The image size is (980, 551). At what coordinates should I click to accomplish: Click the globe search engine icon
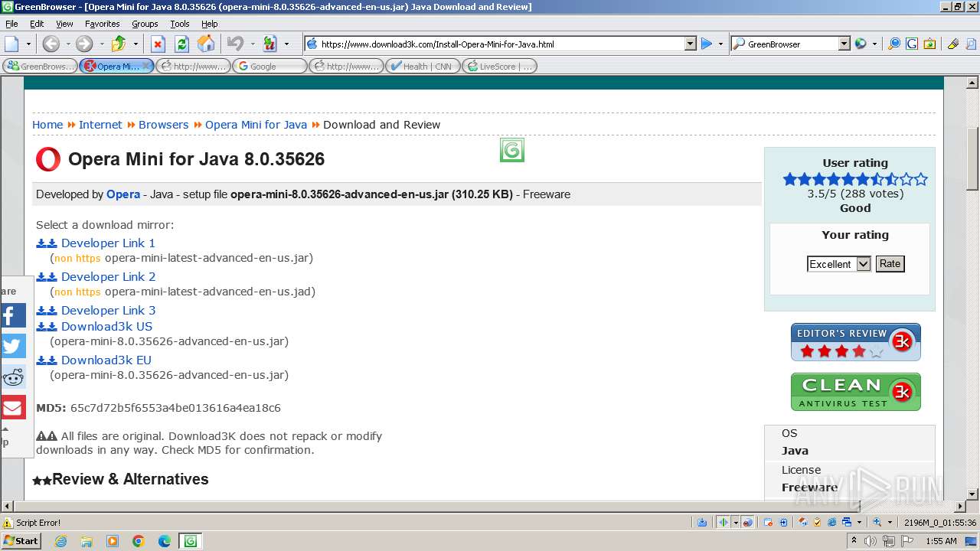[861, 44]
